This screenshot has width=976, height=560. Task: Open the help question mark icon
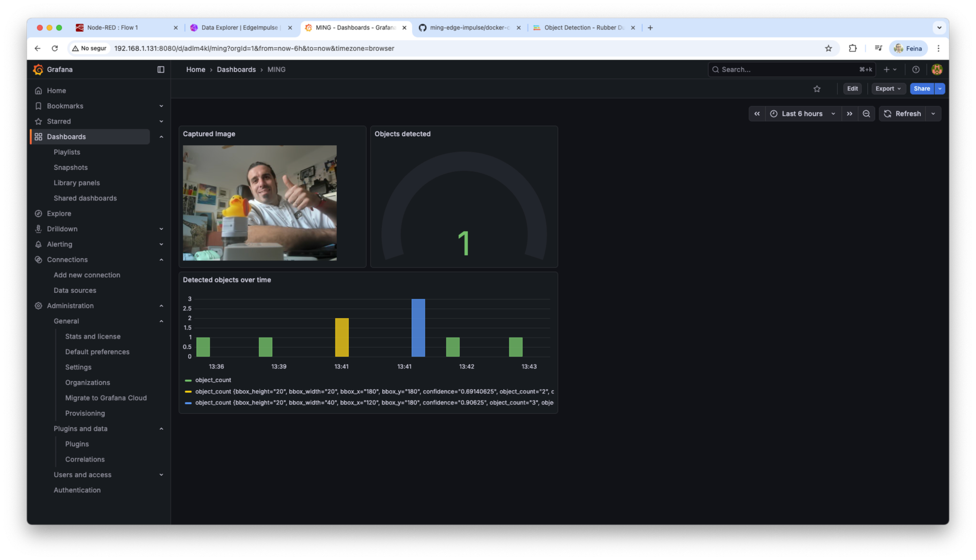(x=916, y=70)
